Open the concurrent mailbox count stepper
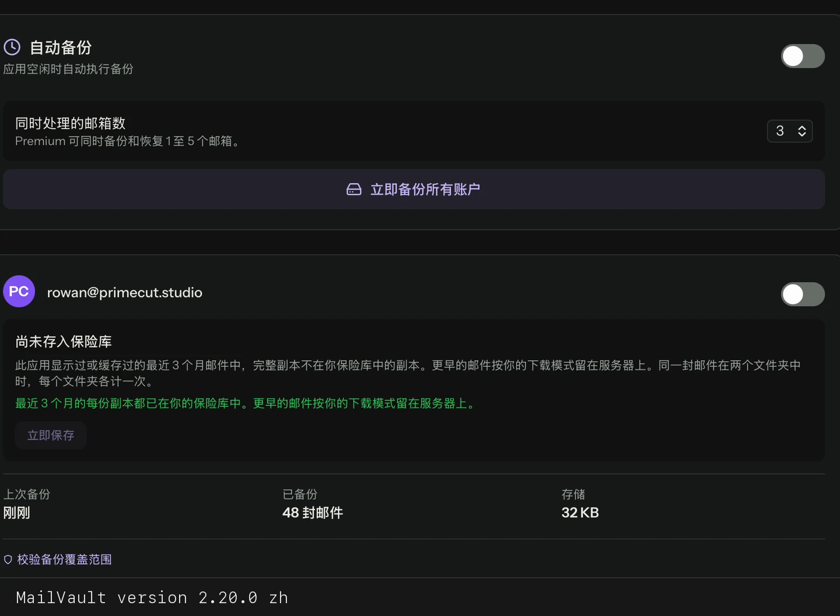The height and width of the screenshot is (616, 840). click(x=790, y=131)
